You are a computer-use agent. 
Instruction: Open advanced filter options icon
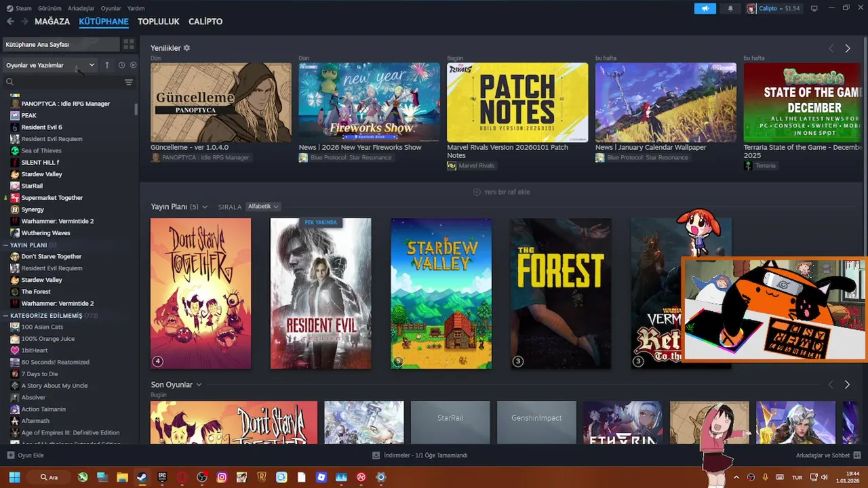[129, 82]
